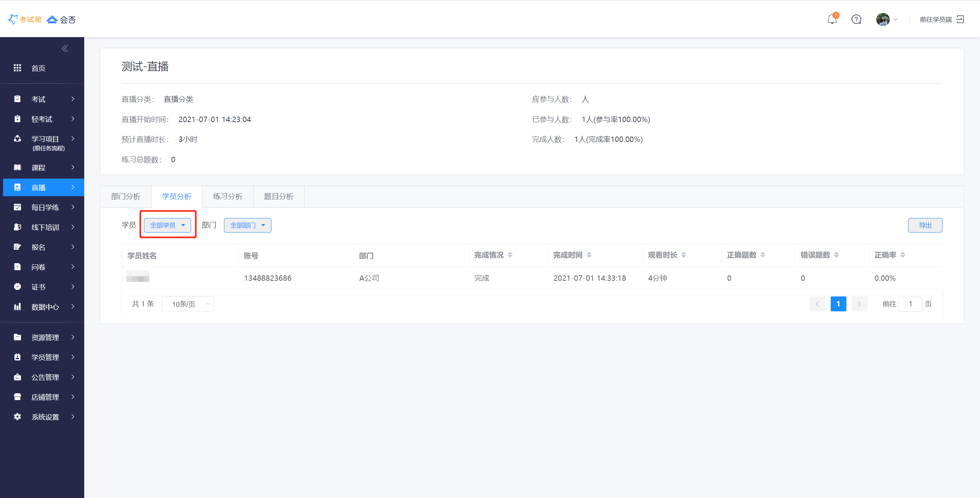The height and width of the screenshot is (498, 980).
Task: Click the 系统设置 gear icon
Action: click(17, 417)
